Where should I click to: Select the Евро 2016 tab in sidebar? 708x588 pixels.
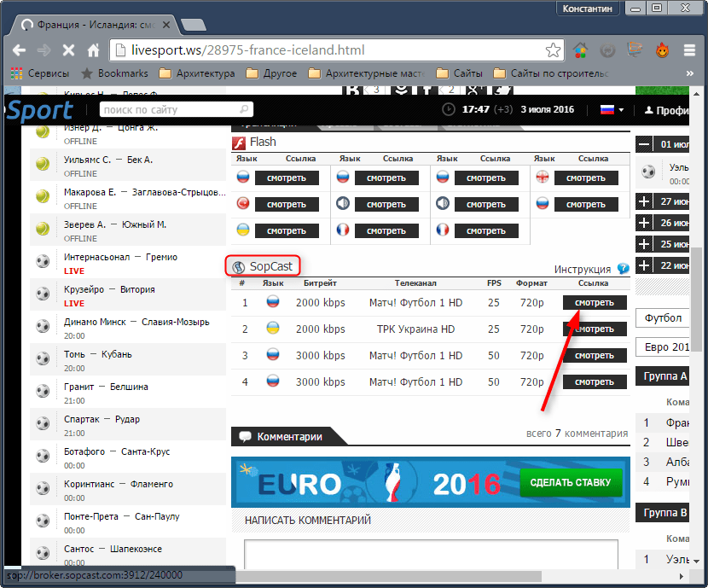coord(663,346)
